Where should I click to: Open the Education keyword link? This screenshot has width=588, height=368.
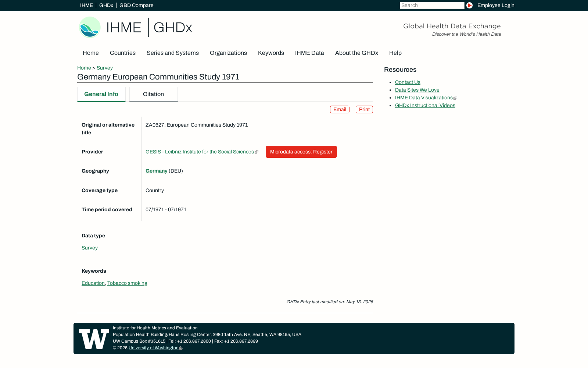click(x=93, y=283)
